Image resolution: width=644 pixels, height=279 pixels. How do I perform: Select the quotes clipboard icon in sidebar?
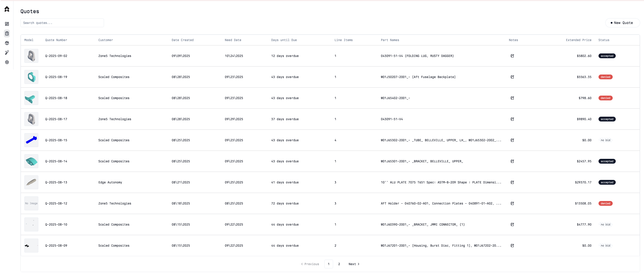7,33
